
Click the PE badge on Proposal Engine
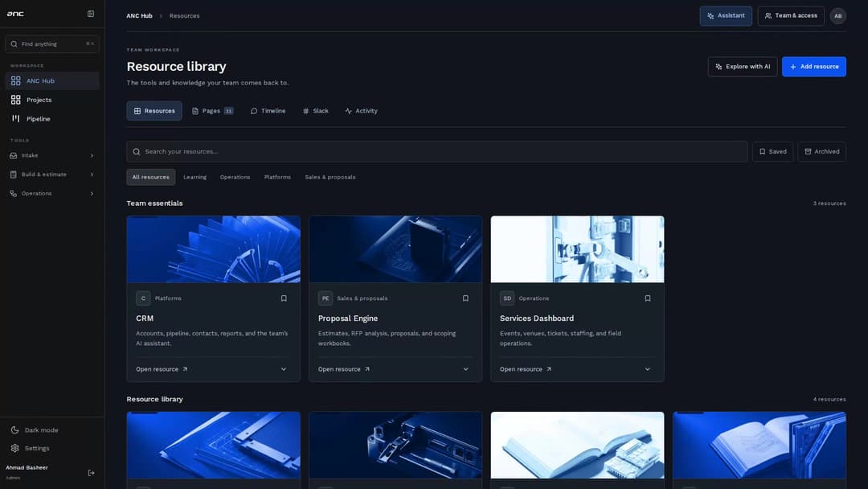tap(325, 298)
